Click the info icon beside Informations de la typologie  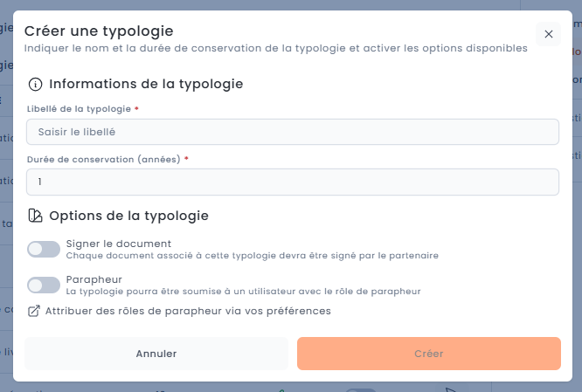(35, 85)
